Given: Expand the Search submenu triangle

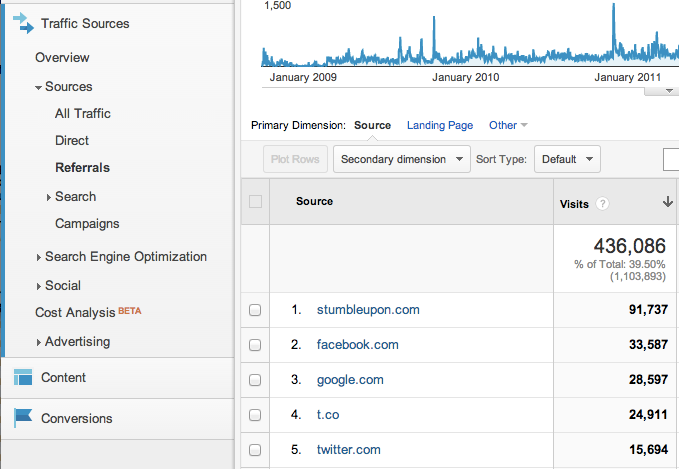Looking at the screenshot, I should tap(48, 197).
